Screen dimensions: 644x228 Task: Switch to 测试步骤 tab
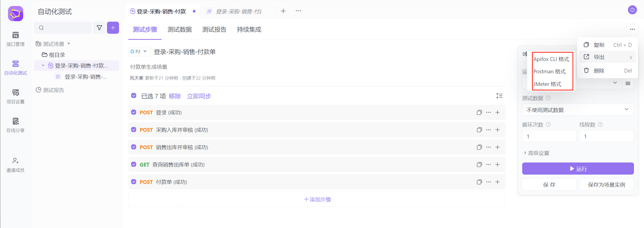tap(145, 30)
